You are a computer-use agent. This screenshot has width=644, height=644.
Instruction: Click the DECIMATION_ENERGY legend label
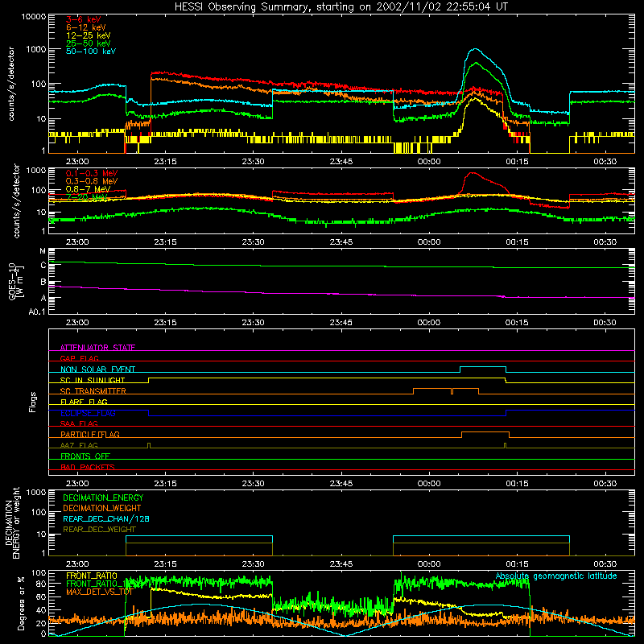coord(103,497)
